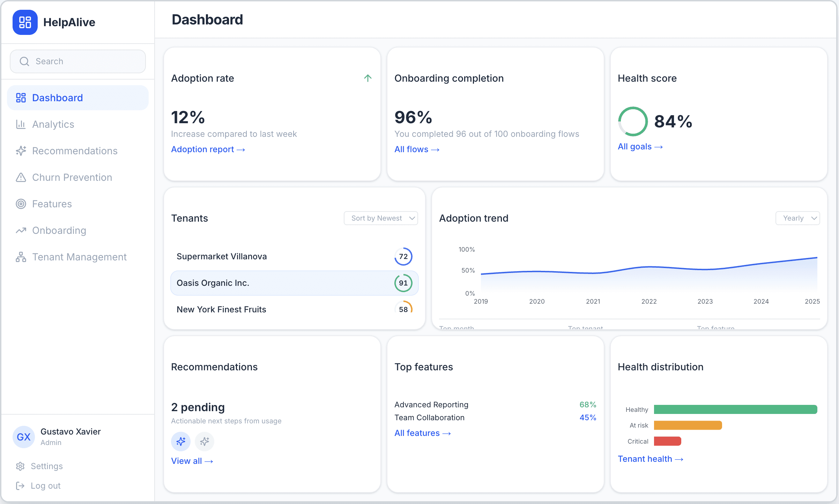
Task: Change the Yearly adoption trend filter
Action: (798, 218)
